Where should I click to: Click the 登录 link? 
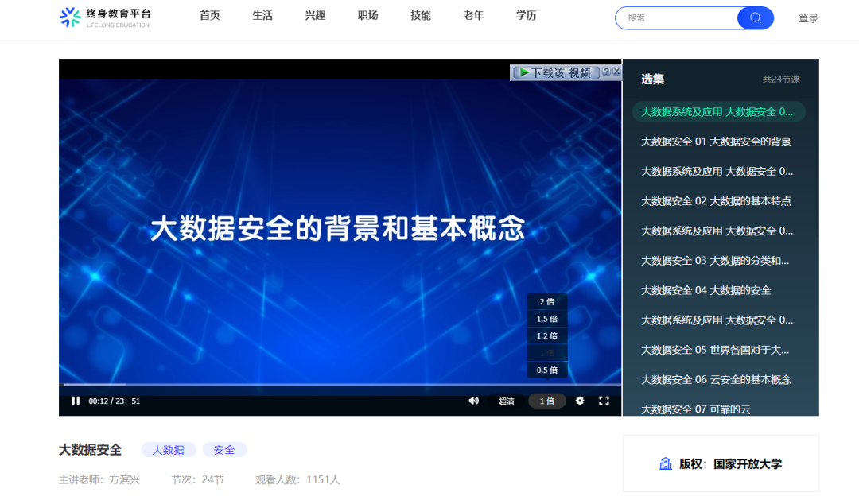click(808, 17)
